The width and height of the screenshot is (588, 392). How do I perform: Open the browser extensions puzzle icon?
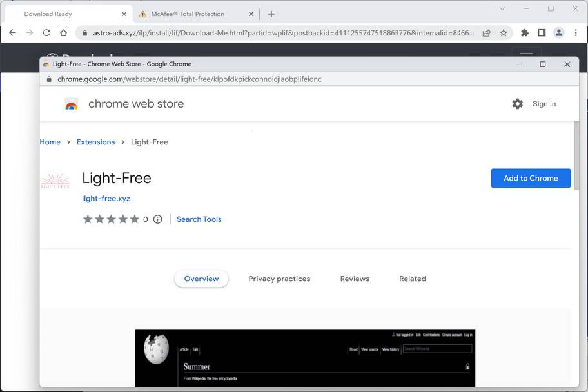click(525, 33)
